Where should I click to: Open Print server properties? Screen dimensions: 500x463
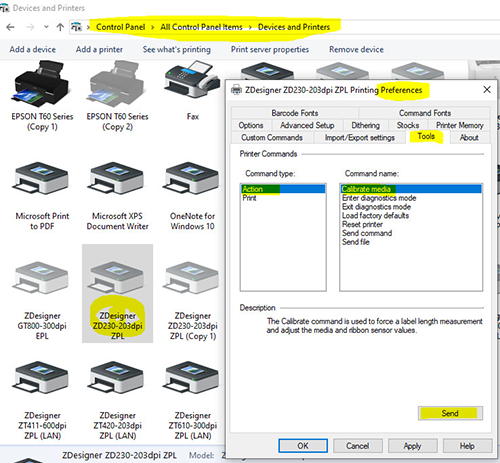pos(270,49)
